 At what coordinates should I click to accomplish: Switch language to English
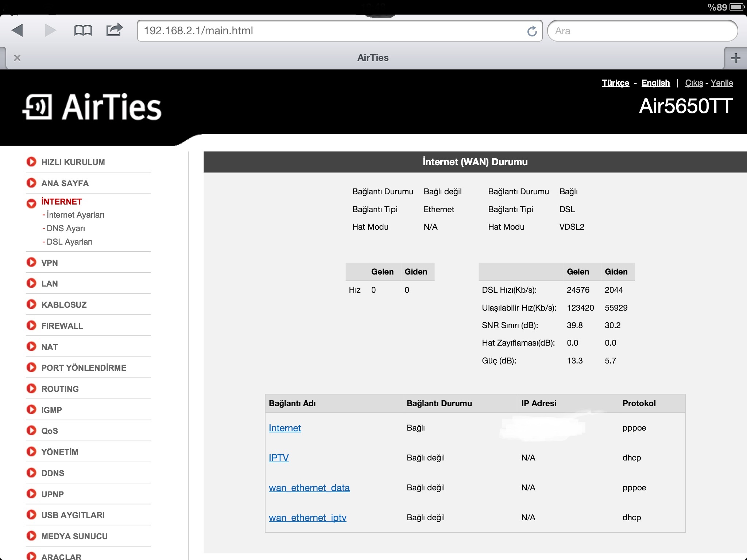(655, 83)
